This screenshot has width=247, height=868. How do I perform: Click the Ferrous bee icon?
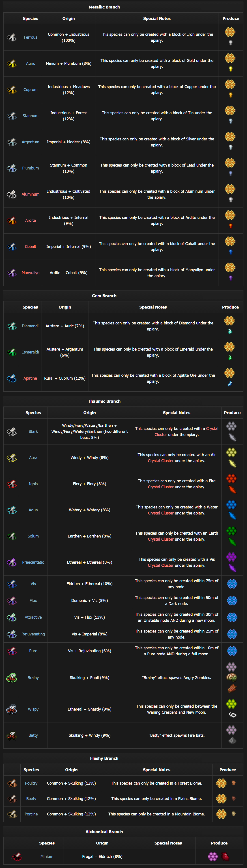pyautogui.click(x=11, y=37)
